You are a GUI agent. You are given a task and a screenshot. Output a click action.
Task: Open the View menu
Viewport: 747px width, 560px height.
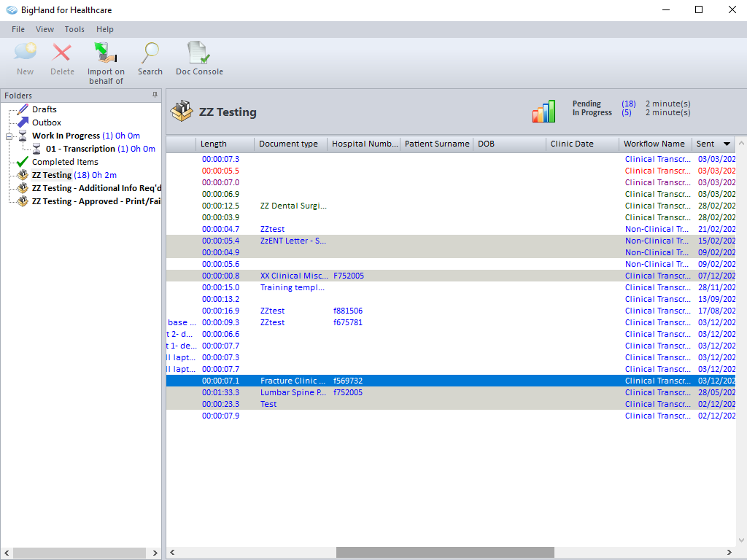point(44,29)
